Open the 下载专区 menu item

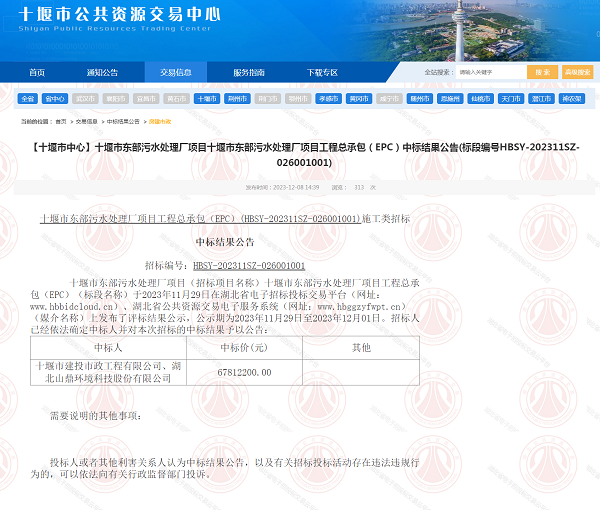click(322, 73)
